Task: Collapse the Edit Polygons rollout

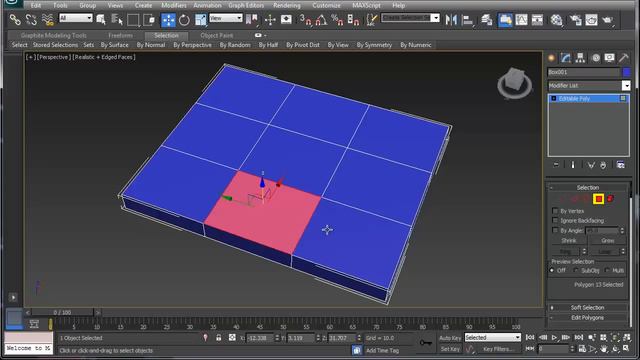Action: (587, 318)
